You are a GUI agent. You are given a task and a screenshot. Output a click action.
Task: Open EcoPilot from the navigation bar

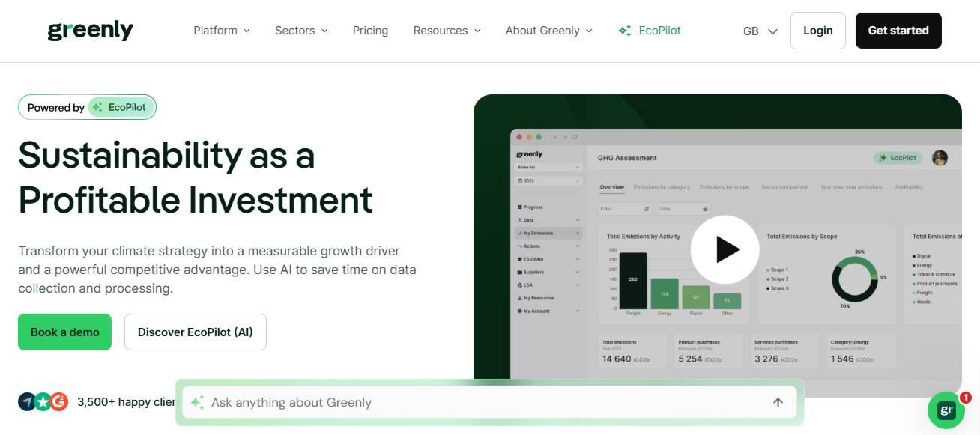(x=650, y=31)
